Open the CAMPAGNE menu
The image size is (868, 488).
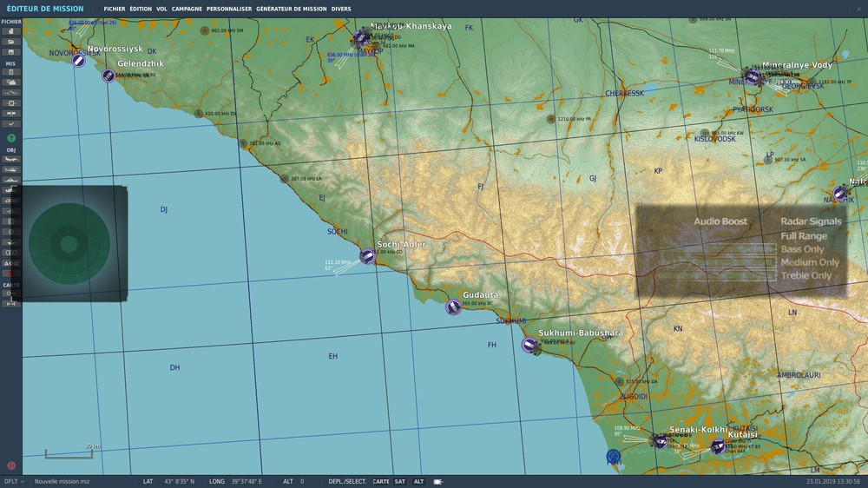coord(187,9)
